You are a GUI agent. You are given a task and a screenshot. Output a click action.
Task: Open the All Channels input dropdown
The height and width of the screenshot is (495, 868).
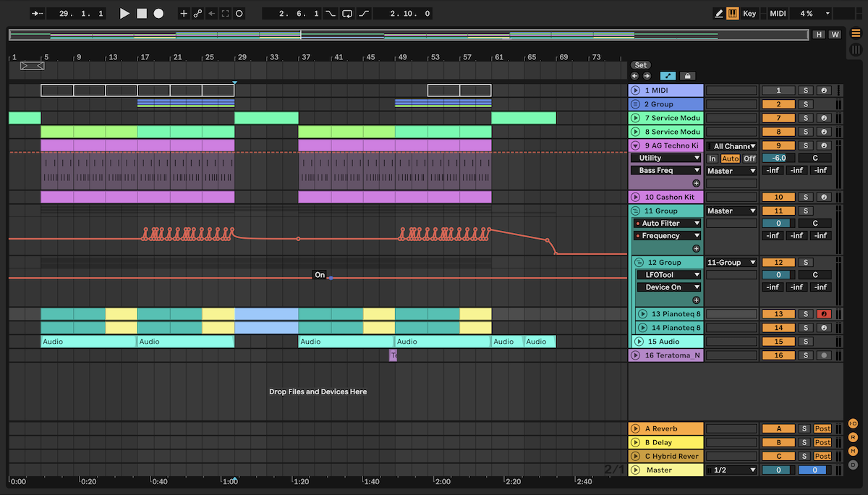pos(731,146)
